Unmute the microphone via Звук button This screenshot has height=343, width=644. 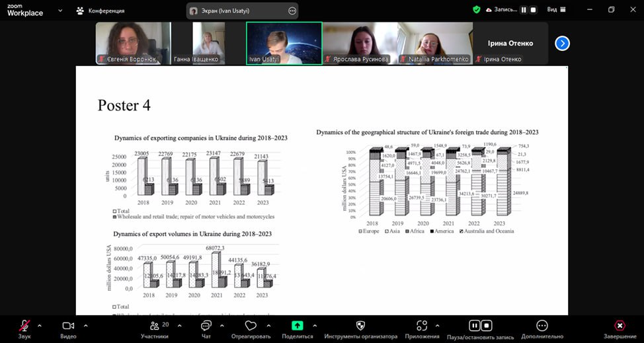click(24, 330)
